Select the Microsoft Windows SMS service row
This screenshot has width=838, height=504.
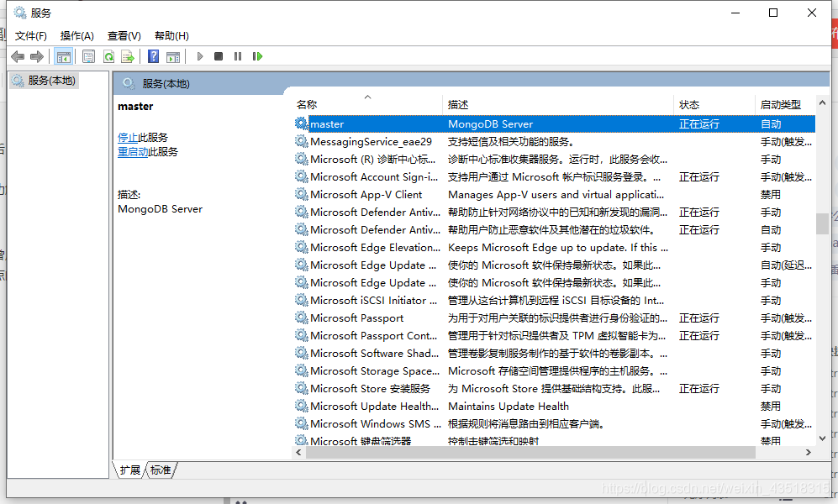click(x=555, y=423)
